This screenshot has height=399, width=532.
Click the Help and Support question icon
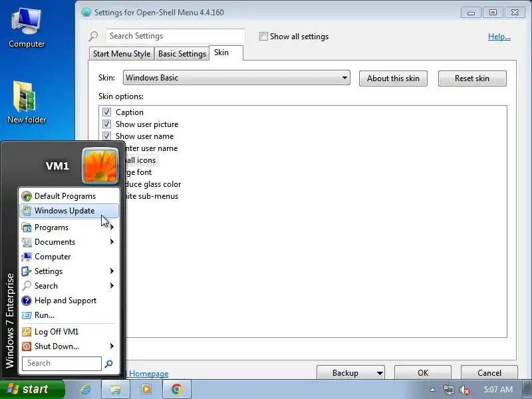point(27,301)
